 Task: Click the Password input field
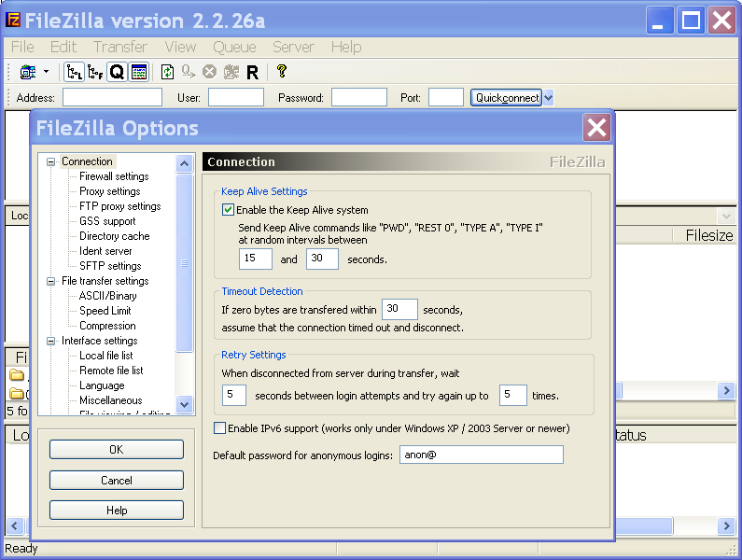click(x=359, y=97)
